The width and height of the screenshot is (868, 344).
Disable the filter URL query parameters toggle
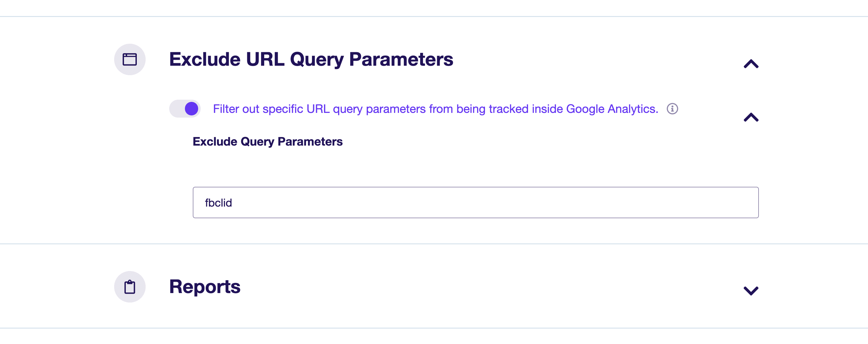[185, 109]
